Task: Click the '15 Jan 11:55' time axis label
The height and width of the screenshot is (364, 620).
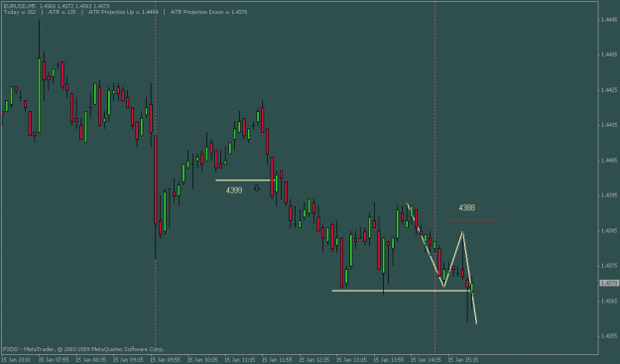Action: [277, 360]
